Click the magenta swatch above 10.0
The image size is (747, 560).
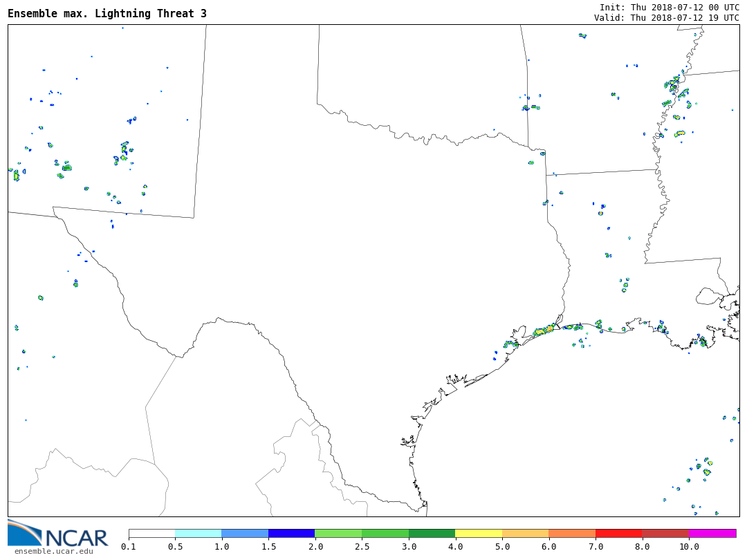click(x=712, y=533)
